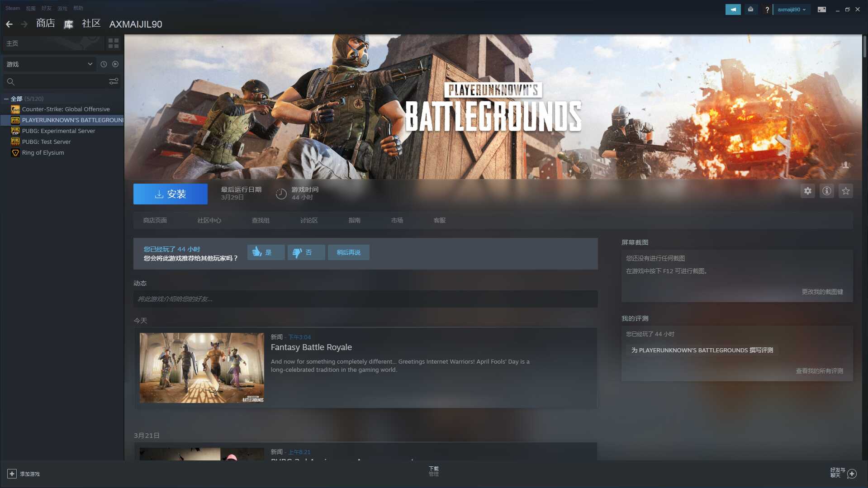Select PLAYERUNKNOWN'S BATTLEGROUNDS in library list
This screenshot has width=868, height=488.
(x=62, y=120)
